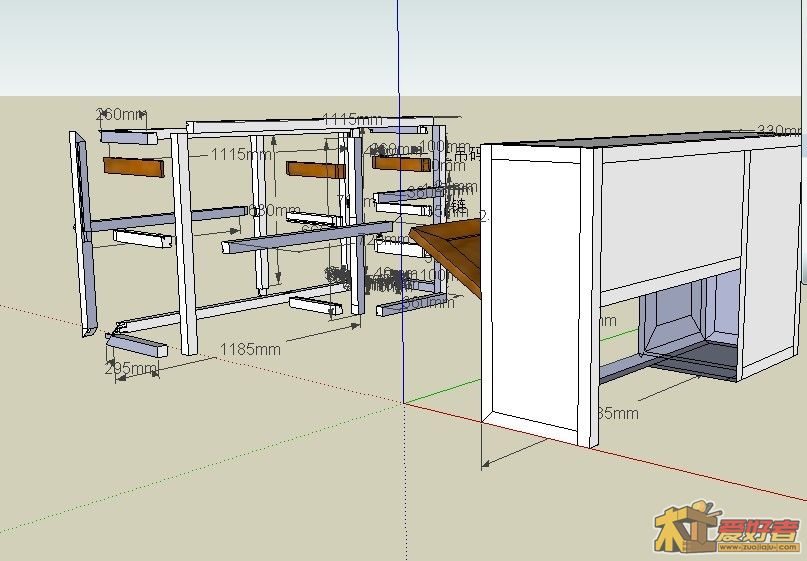807x561 pixels.
Task: Select the tilted side frame panel at far left
Action: 83,234
